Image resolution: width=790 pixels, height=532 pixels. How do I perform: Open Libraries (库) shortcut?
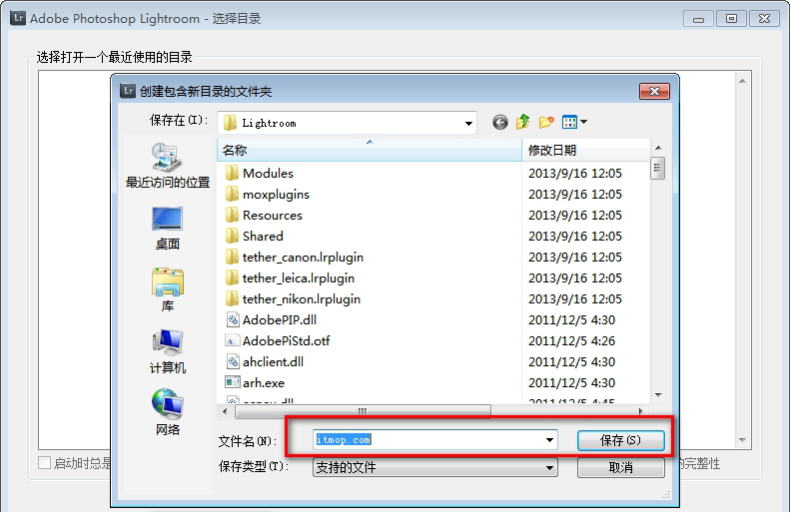coord(167,290)
